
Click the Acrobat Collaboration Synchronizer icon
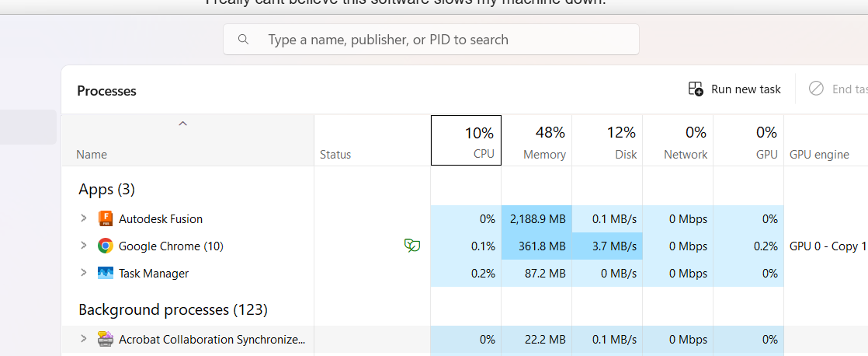point(106,339)
